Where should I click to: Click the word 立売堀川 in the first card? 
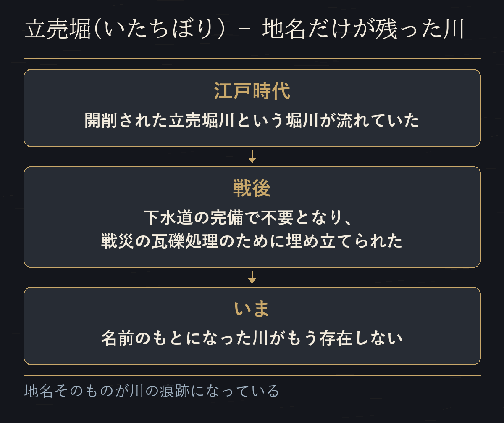pyautogui.click(x=202, y=121)
